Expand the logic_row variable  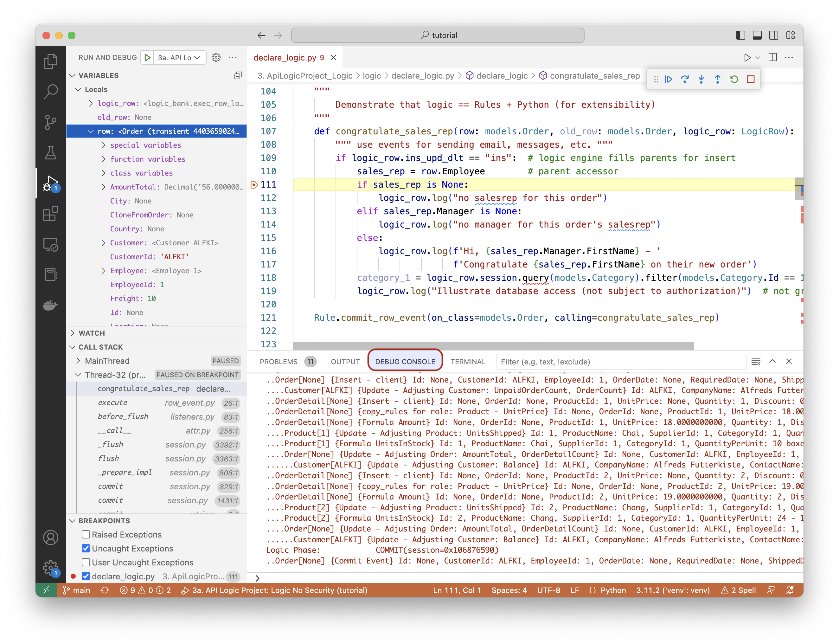[x=91, y=103]
